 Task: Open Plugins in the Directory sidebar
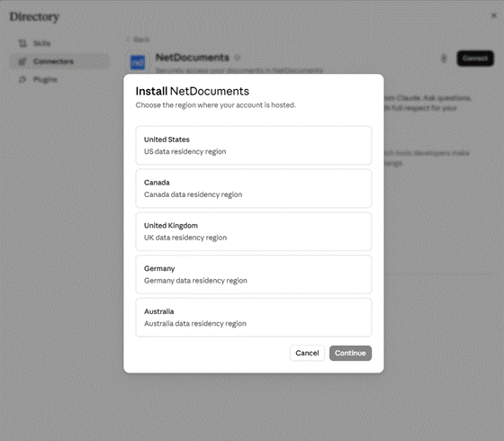coord(59,79)
